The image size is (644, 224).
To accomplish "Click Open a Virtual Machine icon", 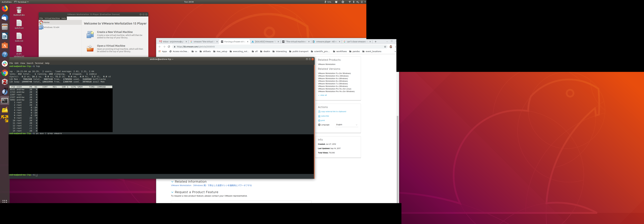I will point(90,48).
